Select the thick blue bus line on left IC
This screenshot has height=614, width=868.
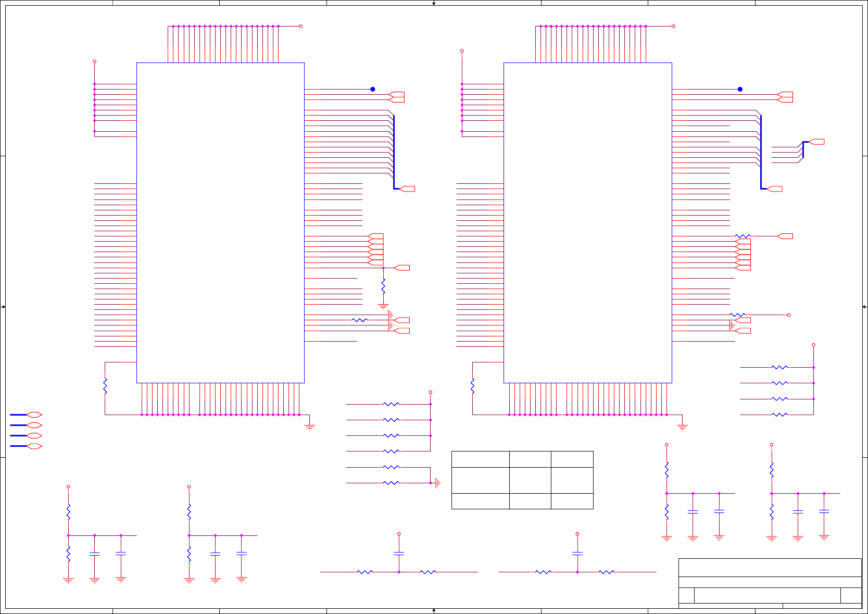(394, 152)
